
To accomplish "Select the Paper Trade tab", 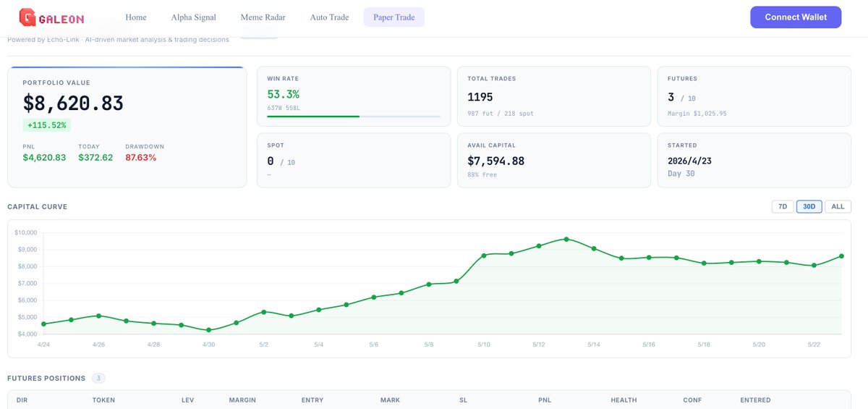I will (394, 17).
